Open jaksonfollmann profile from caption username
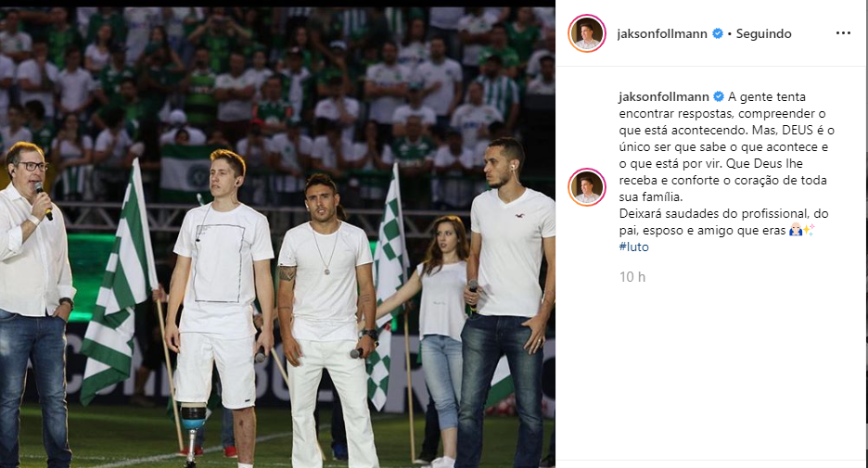This screenshot has height=468, width=868. [x=664, y=96]
